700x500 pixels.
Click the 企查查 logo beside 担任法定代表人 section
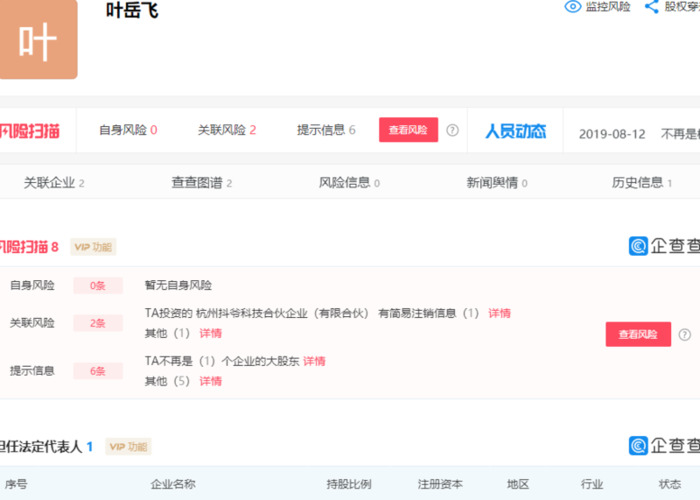click(x=664, y=446)
